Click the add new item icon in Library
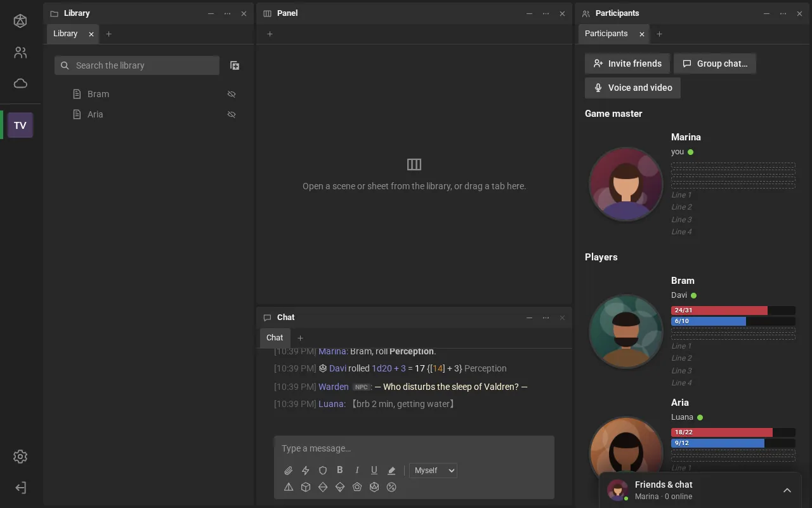The image size is (812, 508). 235,65
